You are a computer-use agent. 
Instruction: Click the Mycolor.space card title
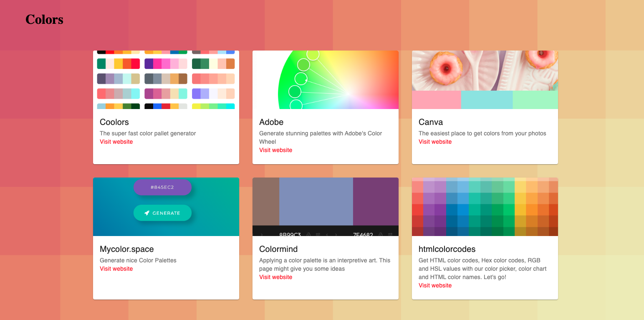pos(127,249)
